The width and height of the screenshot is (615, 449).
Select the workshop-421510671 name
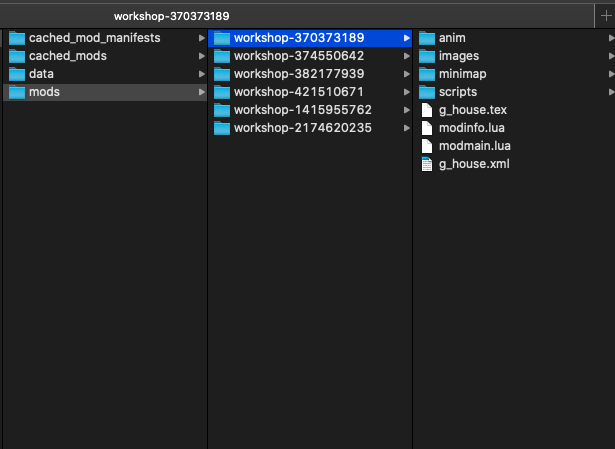[299, 92]
